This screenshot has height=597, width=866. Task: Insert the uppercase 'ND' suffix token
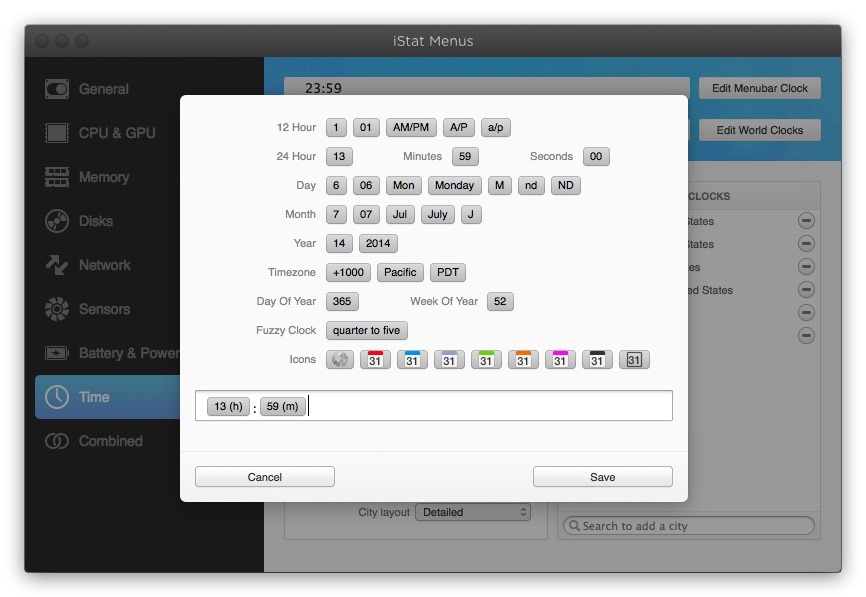pyautogui.click(x=566, y=185)
